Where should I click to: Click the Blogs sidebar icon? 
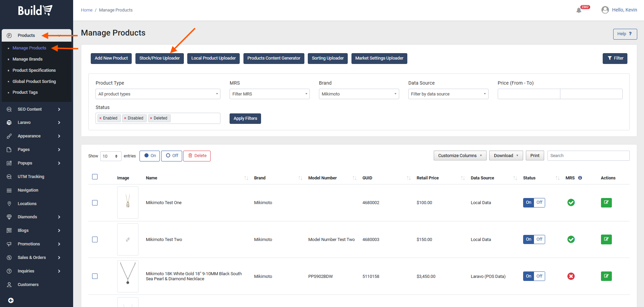9,231
